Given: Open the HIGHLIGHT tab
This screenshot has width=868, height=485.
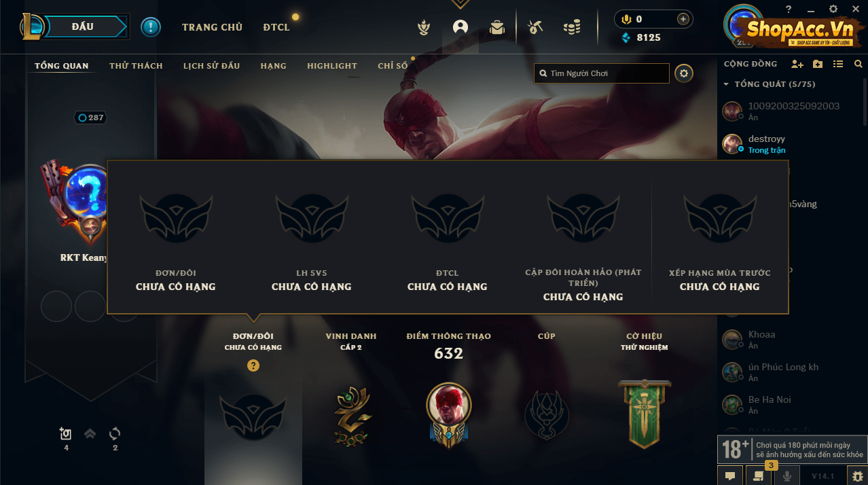Looking at the screenshot, I should (332, 66).
